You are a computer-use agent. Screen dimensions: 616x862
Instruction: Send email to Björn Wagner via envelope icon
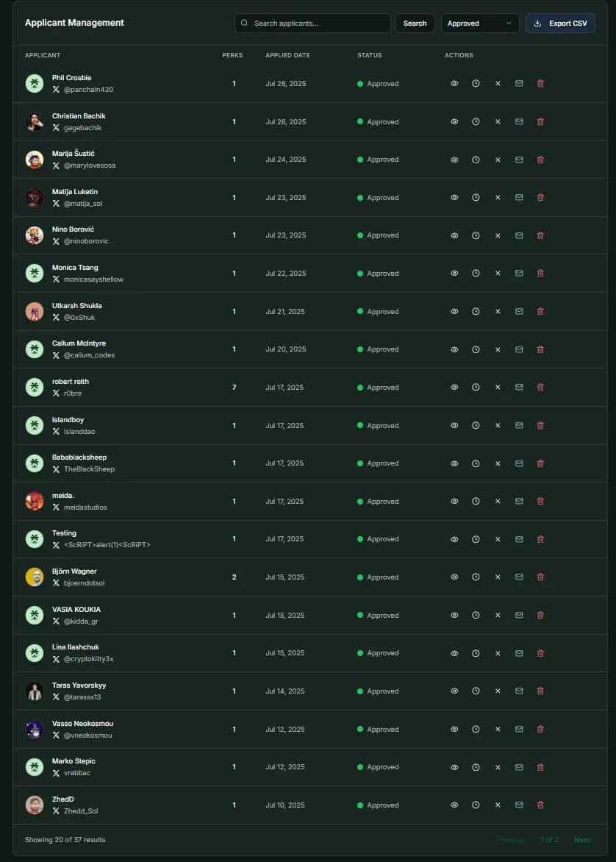pos(519,577)
